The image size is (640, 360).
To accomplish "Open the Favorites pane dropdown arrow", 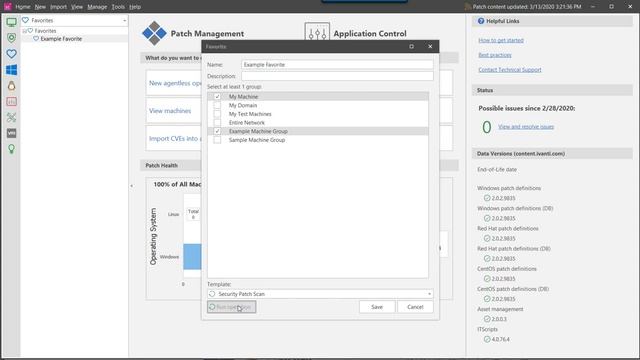I will click(x=124, y=20).
